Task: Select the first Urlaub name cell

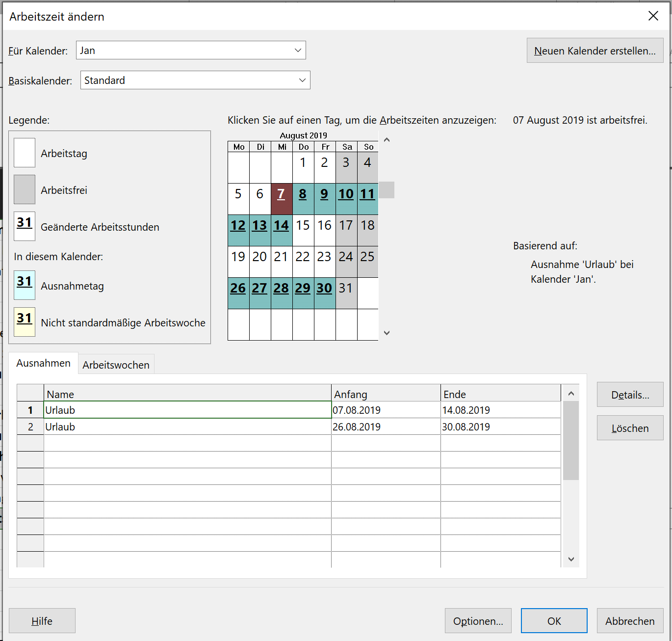Action: [x=188, y=410]
